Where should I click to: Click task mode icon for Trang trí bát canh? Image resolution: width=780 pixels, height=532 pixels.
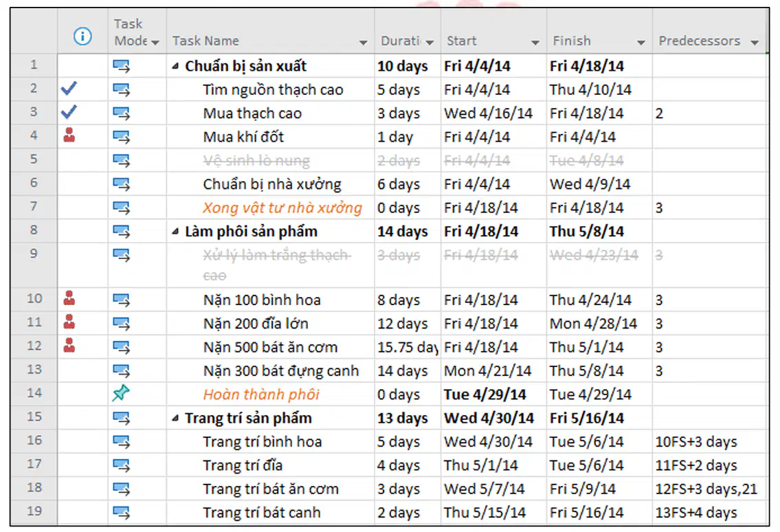(x=121, y=512)
